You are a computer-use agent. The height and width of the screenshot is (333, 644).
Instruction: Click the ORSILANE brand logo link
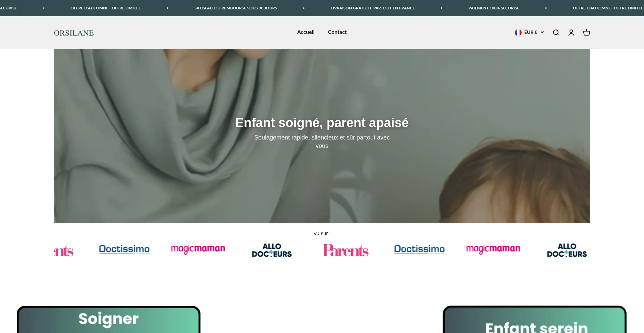click(x=74, y=33)
